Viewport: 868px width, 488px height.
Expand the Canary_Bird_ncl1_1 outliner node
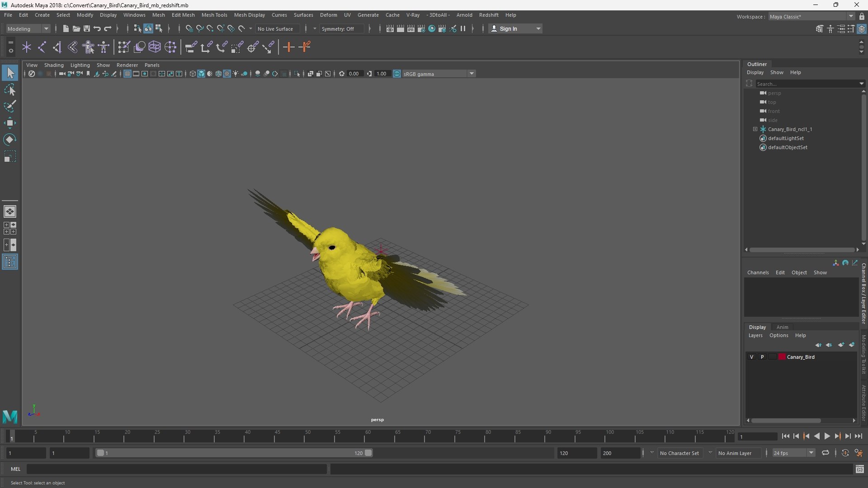click(755, 129)
